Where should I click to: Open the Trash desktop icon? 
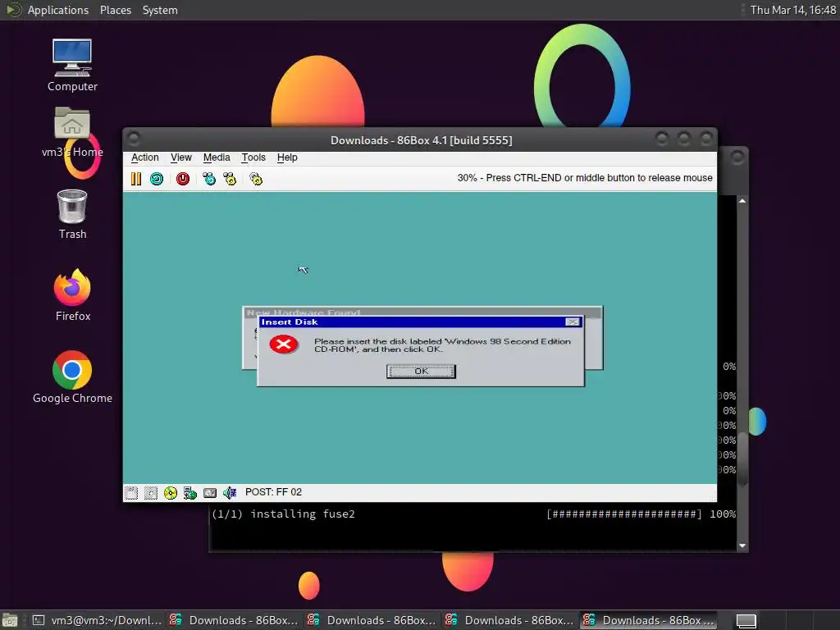[72, 214]
